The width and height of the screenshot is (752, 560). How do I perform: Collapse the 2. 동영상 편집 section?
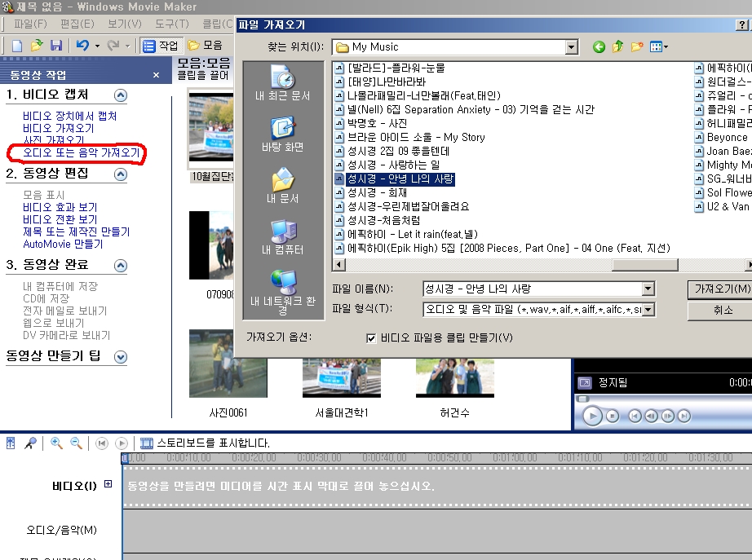click(121, 174)
